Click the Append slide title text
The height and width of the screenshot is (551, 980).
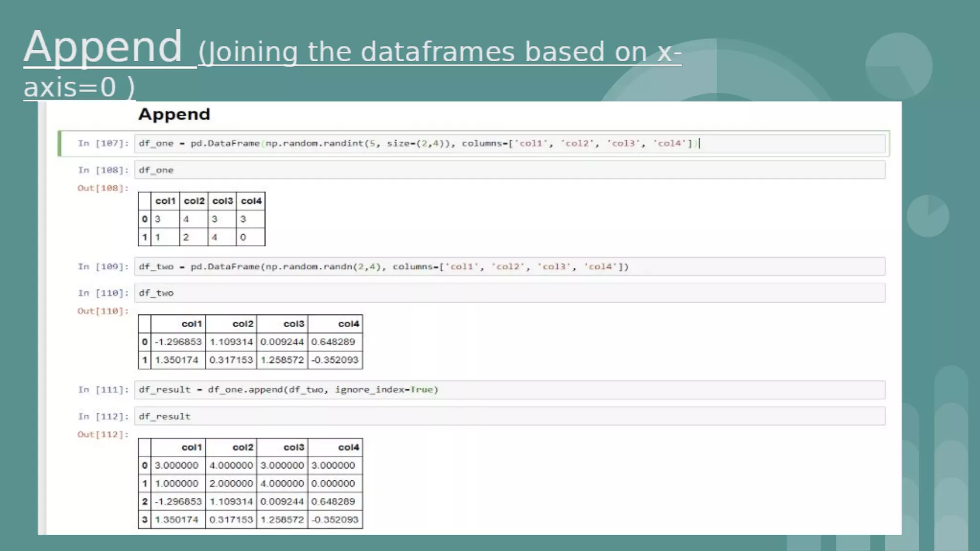coord(103,47)
